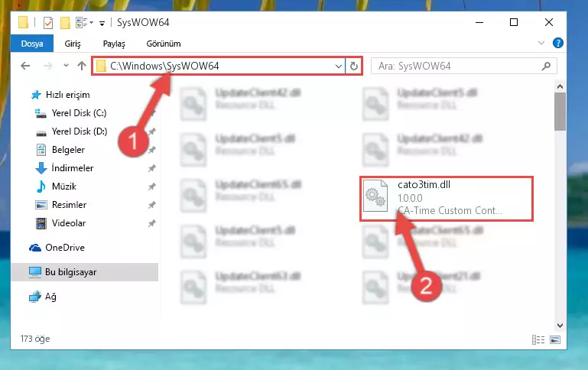Open the Görünüm ribbon tab
588x370 pixels.
(164, 44)
